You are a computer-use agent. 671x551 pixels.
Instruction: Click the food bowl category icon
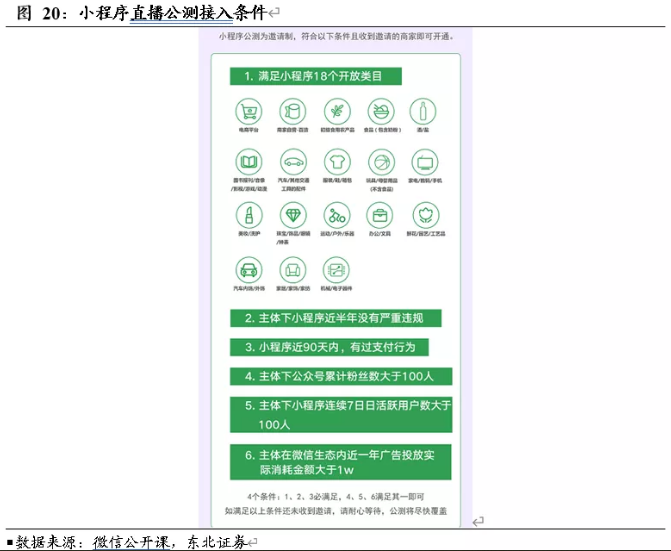pyautogui.click(x=381, y=110)
